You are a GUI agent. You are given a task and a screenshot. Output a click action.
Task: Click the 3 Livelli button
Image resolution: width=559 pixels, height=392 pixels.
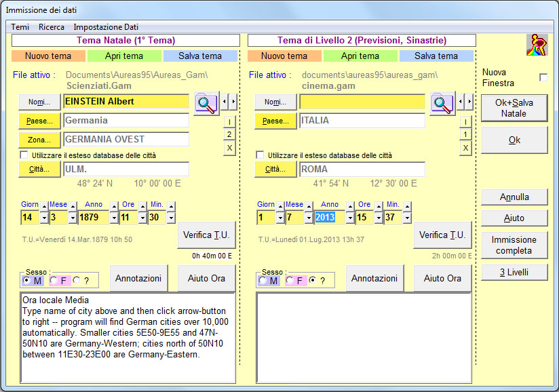[x=514, y=272]
